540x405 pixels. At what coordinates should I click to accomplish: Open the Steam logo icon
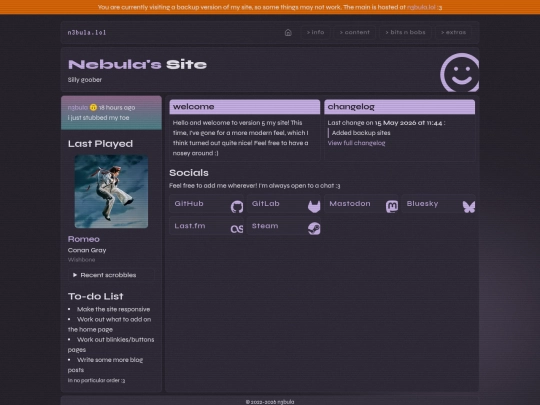[x=314, y=229]
